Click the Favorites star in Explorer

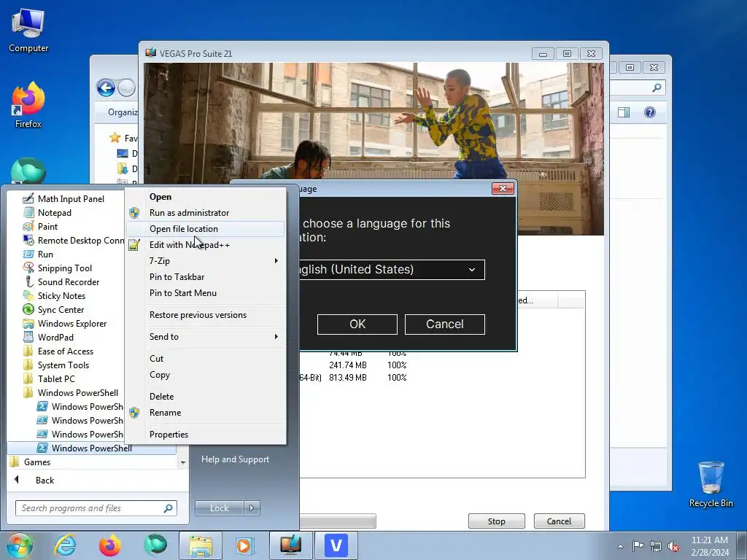(115, 138)
